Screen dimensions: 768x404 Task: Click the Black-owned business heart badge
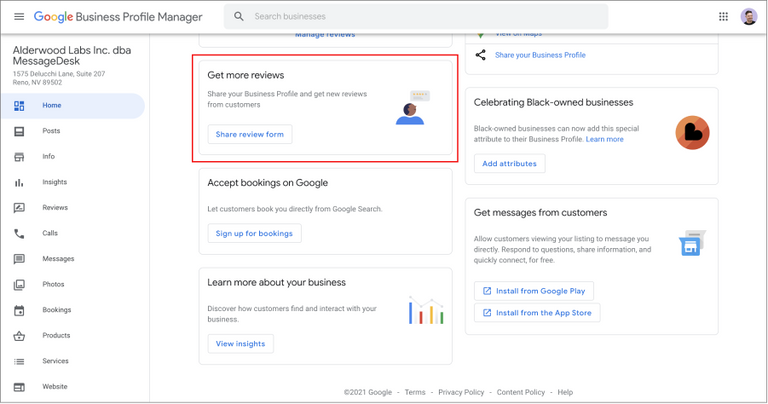(692, 133)
